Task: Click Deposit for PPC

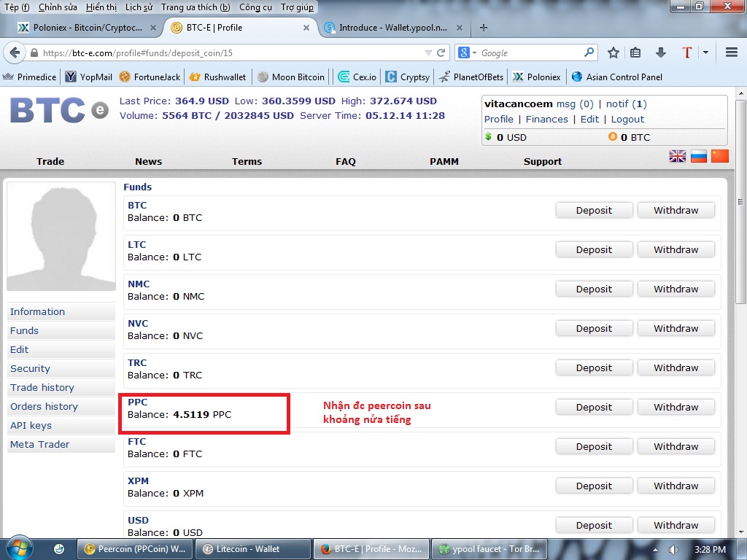Action: click(x=594, y=407)
